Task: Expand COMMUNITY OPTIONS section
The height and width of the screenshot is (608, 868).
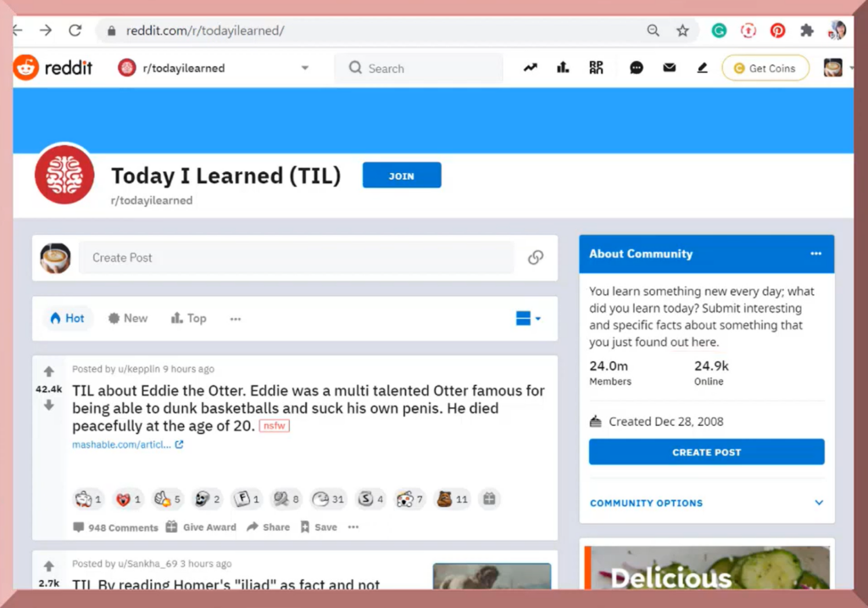Action: [706, 503]
